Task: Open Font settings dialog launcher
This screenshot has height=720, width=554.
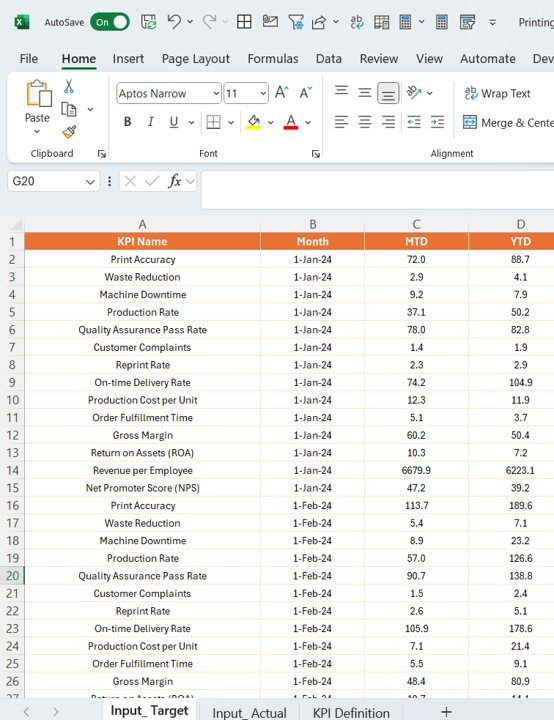Action: tap(316, 154)
